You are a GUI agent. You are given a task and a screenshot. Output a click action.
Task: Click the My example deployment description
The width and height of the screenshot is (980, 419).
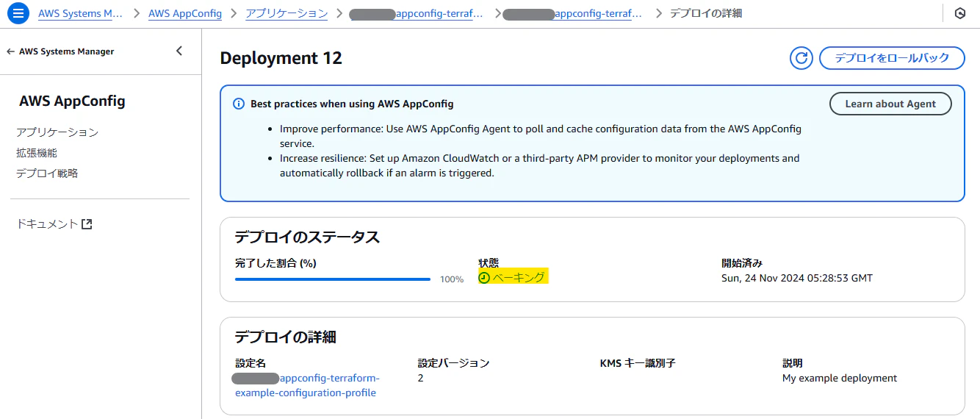[840, 378]
